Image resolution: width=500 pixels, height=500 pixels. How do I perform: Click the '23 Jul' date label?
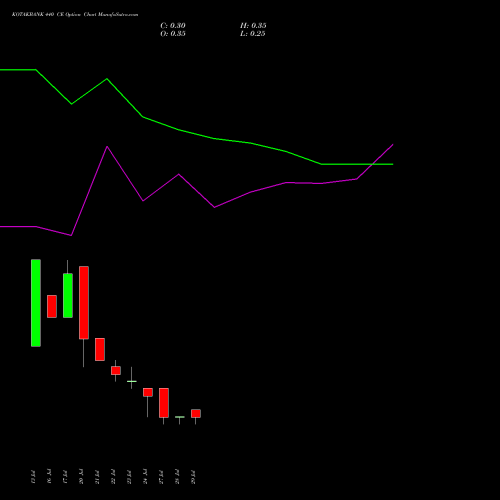[129, 477]
